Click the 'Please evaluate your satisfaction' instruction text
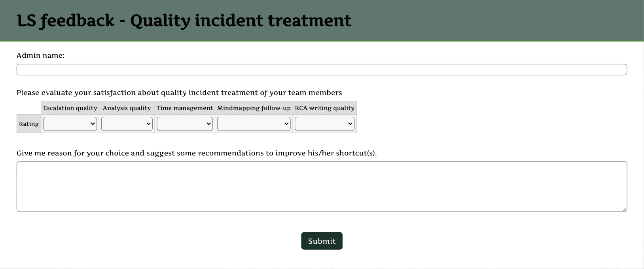The image size is (644, 269). point(179,93)
